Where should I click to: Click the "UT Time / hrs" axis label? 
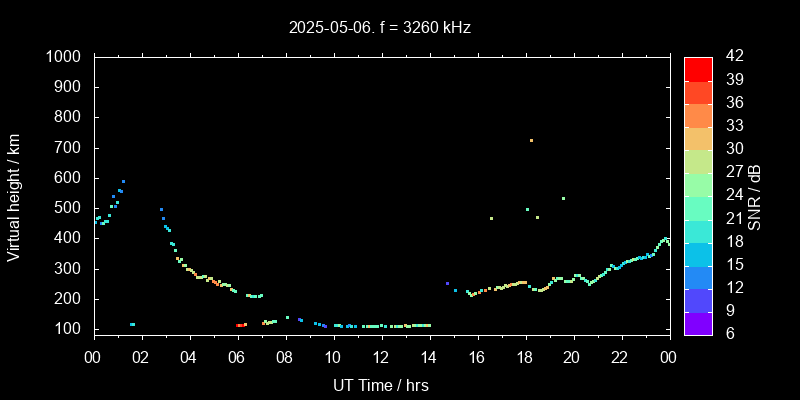[x=381, y=384]
